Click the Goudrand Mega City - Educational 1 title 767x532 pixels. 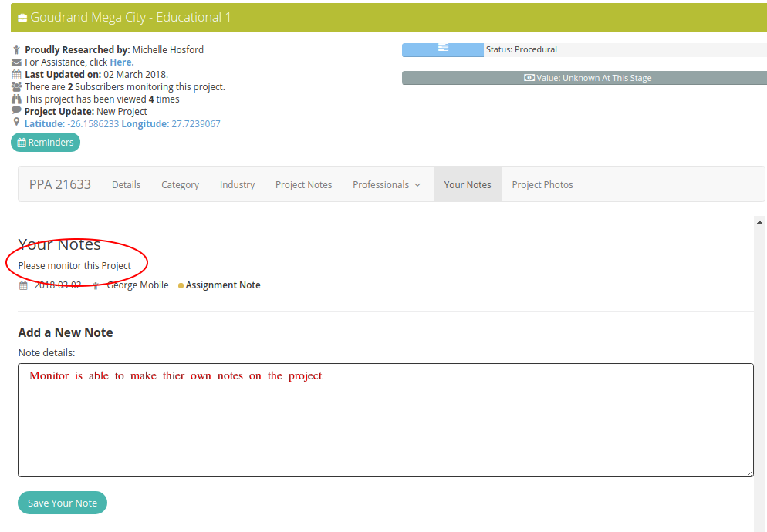click(130, 18)
